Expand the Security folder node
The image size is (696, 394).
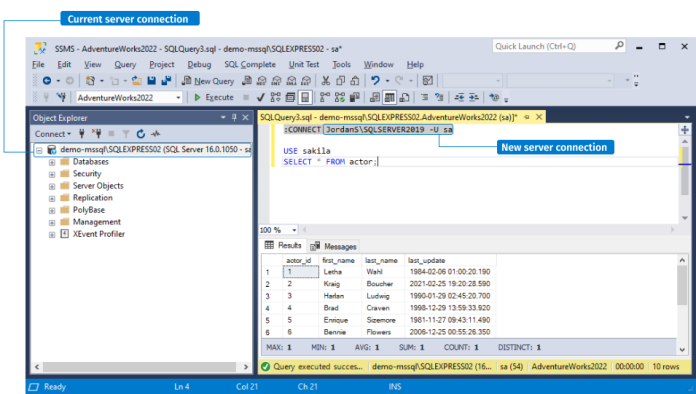[x=52, y=174]
